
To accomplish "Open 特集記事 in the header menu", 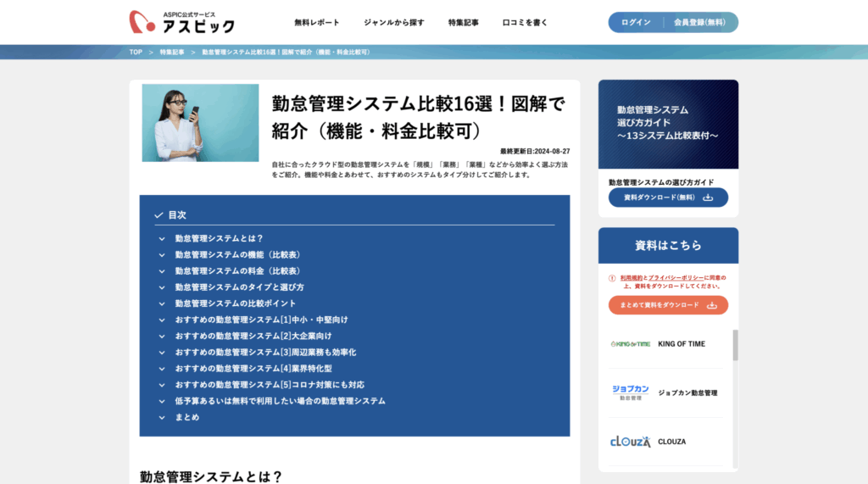I will coord(464,22).
